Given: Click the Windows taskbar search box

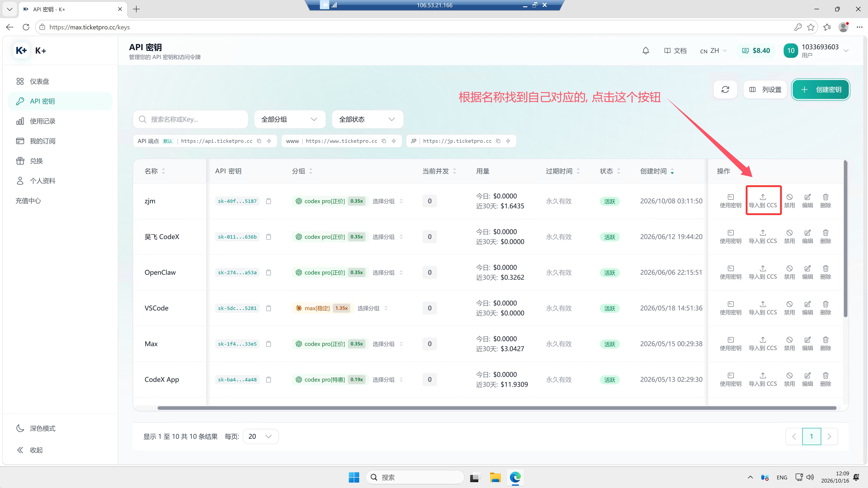Looking at the screenshot, I should click(x=415, y=477).
